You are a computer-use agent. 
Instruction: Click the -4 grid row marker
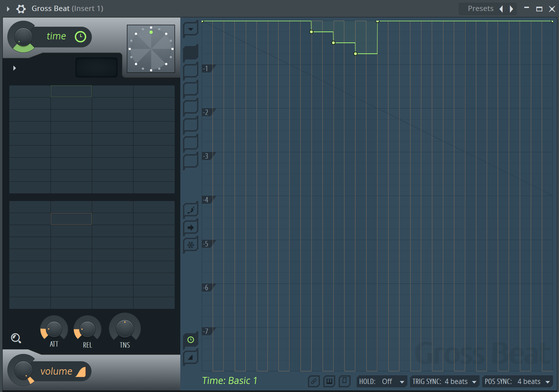pos(208,200)
